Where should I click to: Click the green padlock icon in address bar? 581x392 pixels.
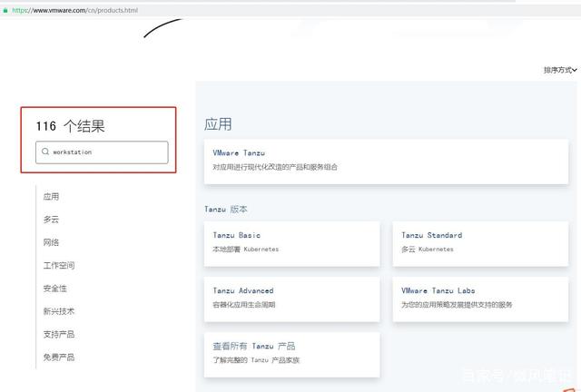[x=5, y=10]
